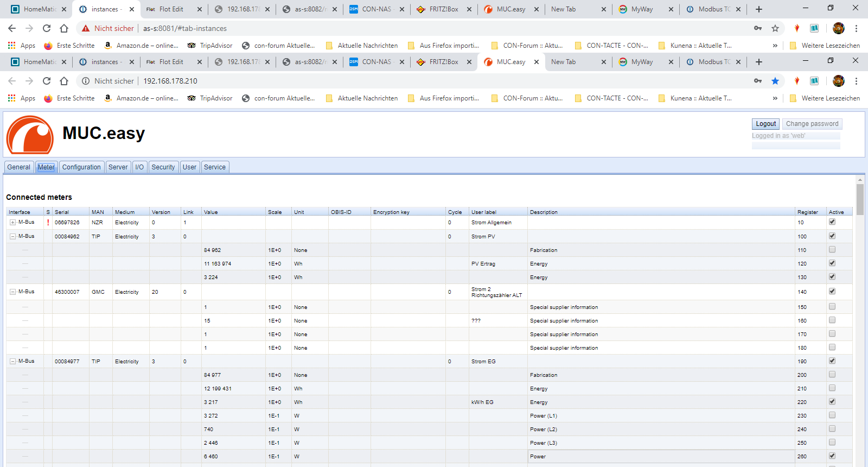Uncheck Active box for Strom Allgemein meter
The width and height of the screenshot is (868, 467).
click(832, 222)
